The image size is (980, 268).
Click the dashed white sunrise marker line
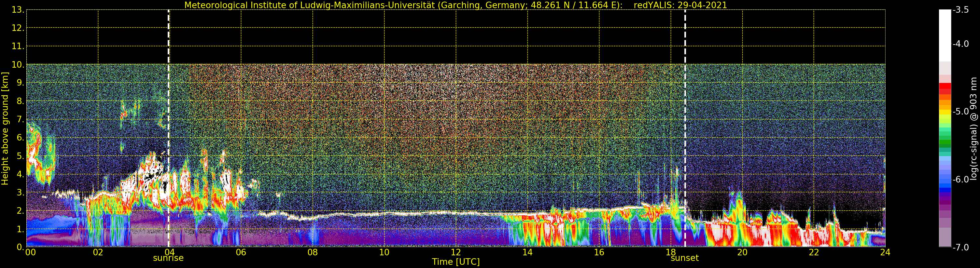[x=169, y=128]
